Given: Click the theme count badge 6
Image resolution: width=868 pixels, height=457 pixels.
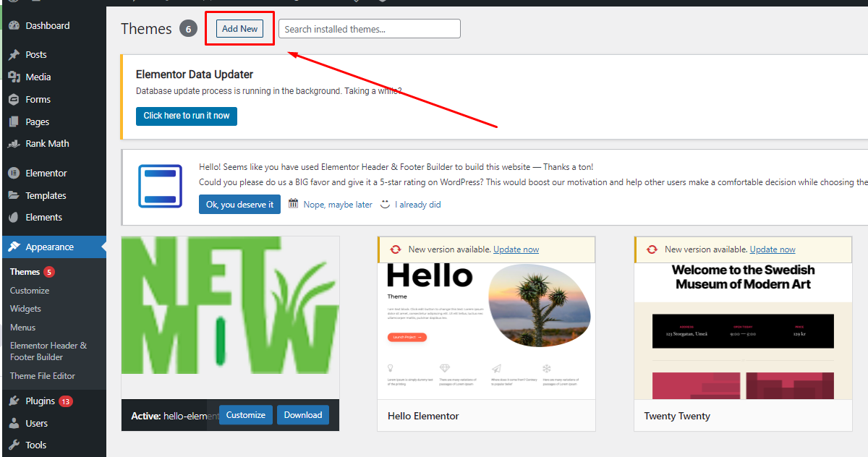Looking at the screenshot, I should 188,29.
